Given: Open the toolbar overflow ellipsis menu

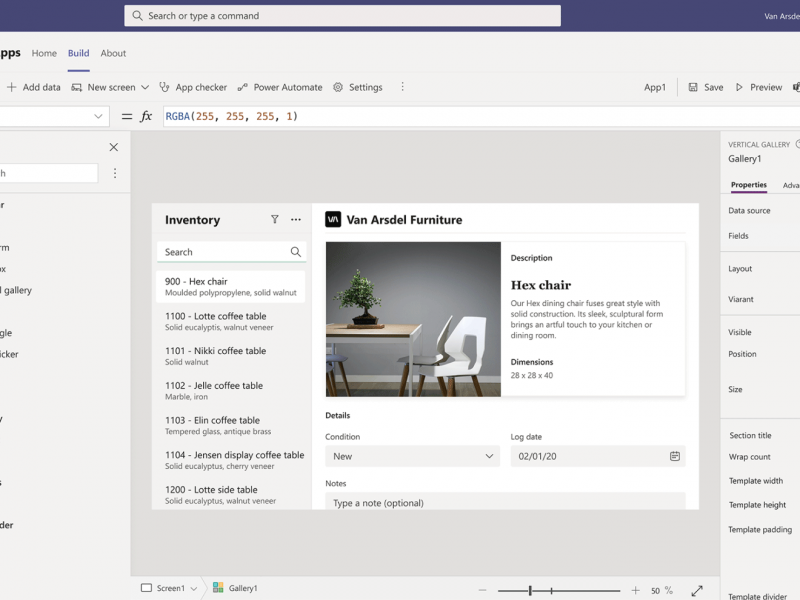Looking at the screenshot, I should click(x=403, y=87).
